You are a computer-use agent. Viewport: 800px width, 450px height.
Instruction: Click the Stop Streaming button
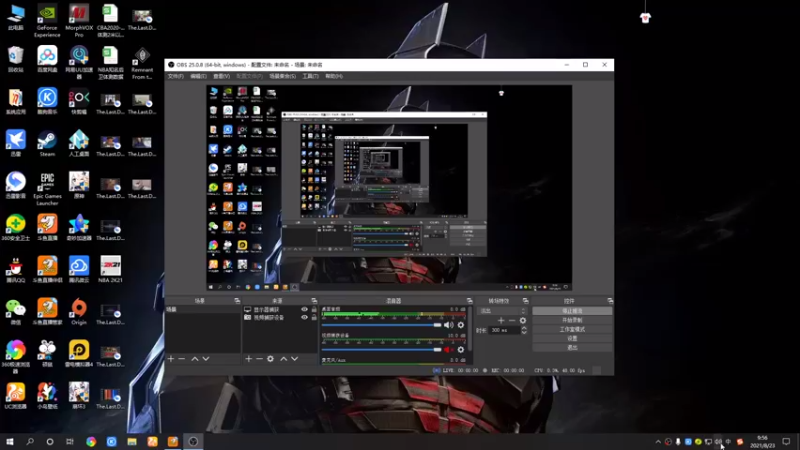point(572,311)
